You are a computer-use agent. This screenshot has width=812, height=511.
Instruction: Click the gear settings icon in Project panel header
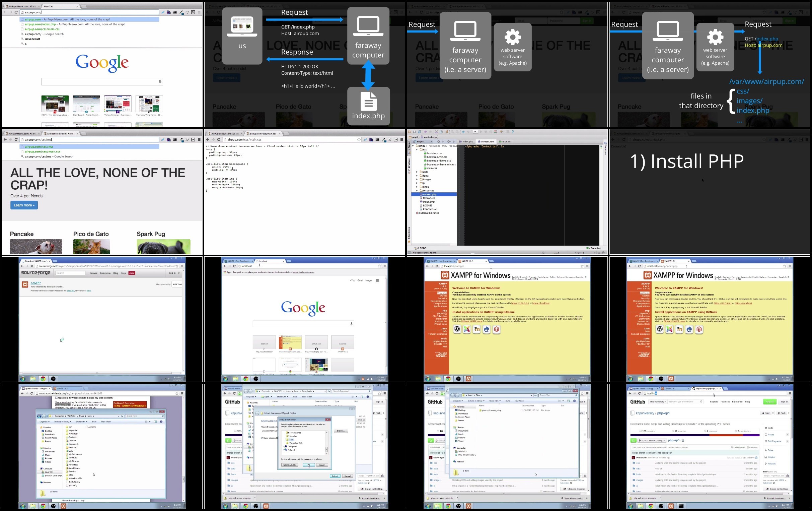coord(449,142)
